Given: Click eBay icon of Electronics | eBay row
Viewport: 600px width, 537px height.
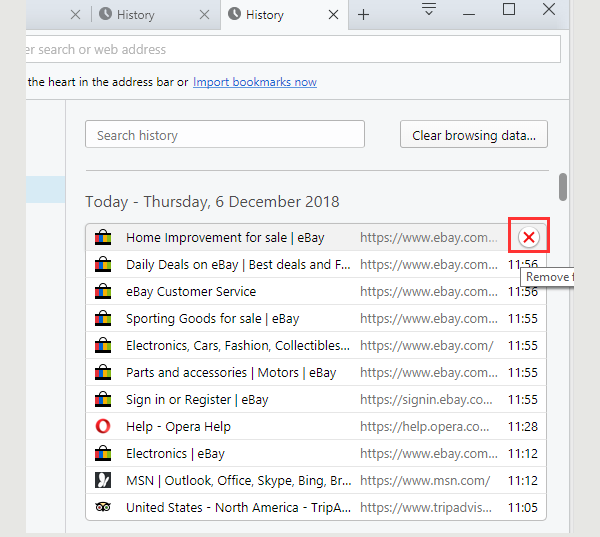Looking at the screenshot, I should pyautogui.click(x=103, y=453).
